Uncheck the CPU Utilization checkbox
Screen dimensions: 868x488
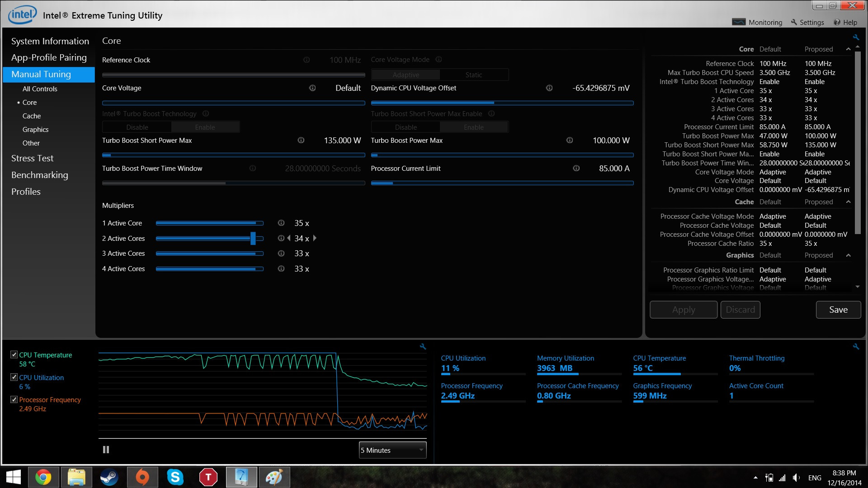pos(14,377)
